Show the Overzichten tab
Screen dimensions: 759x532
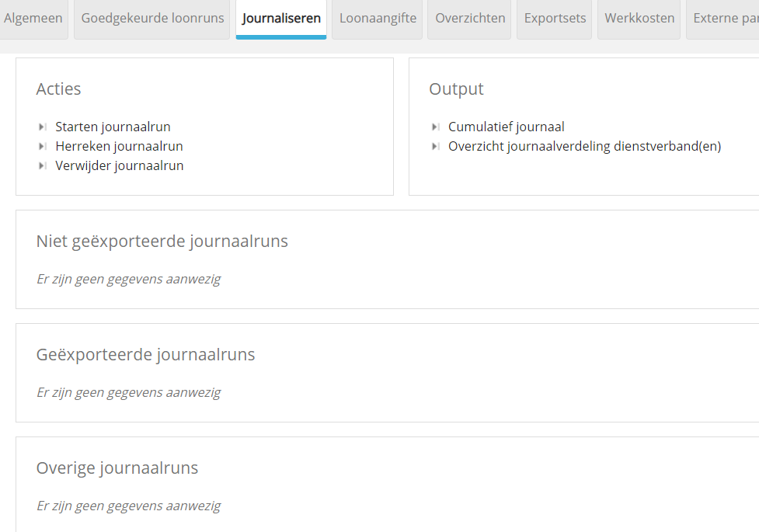[x=470, y=19]
